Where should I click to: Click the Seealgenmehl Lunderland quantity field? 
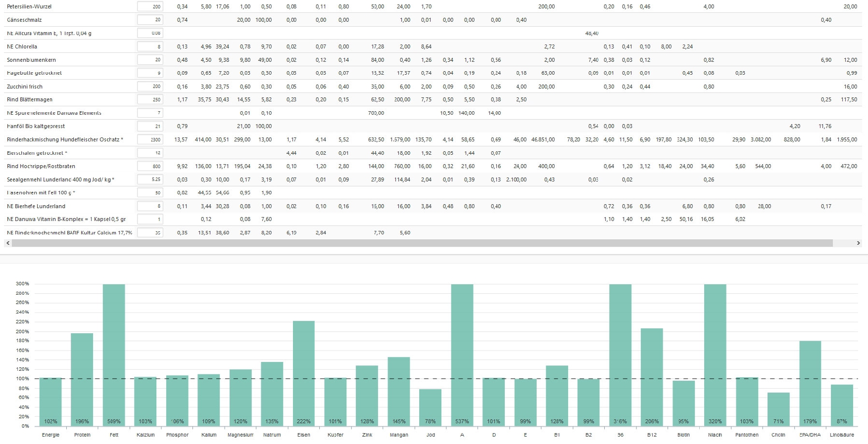point(150,179)
